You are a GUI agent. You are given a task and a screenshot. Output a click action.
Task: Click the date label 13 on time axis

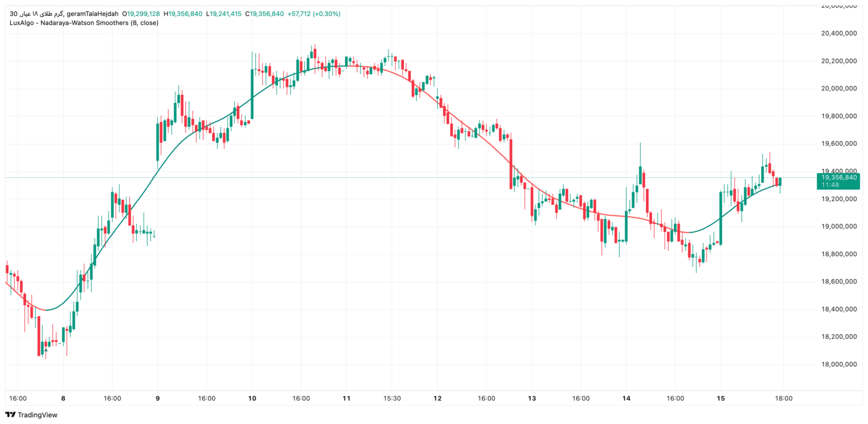point(532,399)
